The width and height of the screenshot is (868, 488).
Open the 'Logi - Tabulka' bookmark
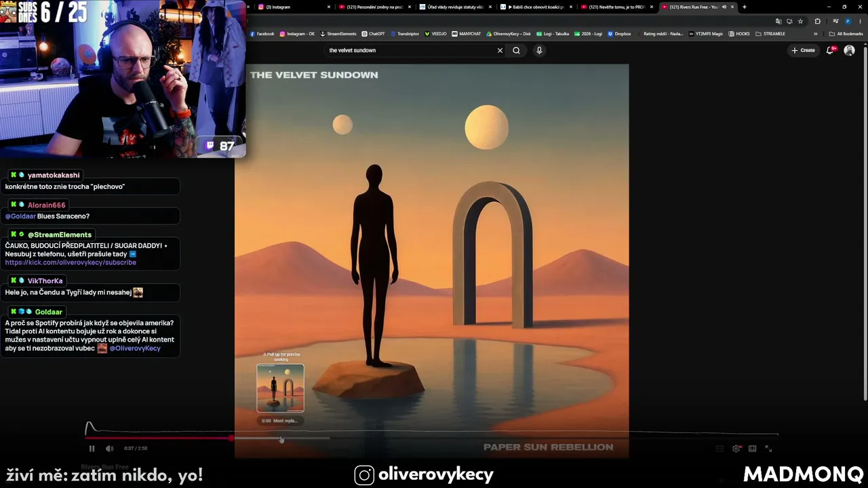coord(553,34)
